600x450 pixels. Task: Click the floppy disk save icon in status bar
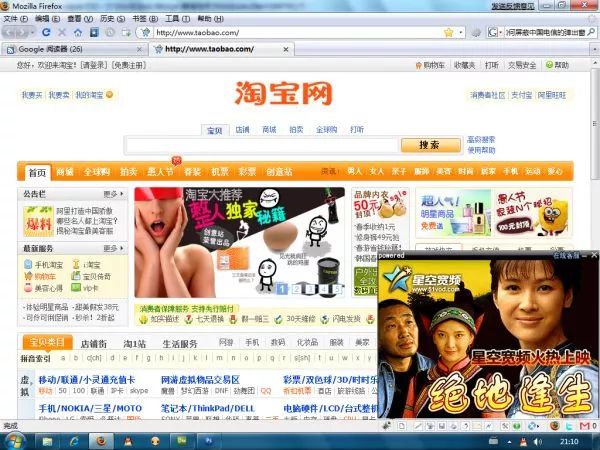[x=442, y=426]
